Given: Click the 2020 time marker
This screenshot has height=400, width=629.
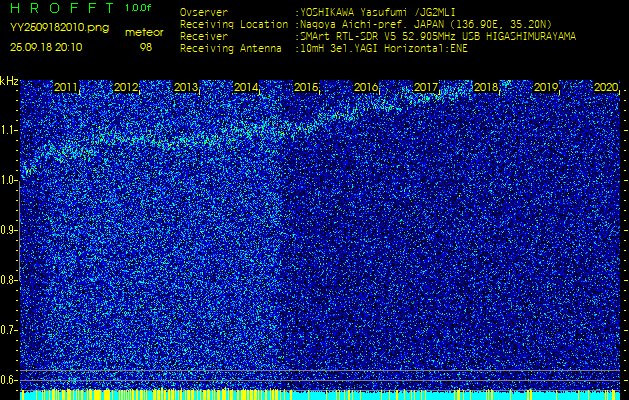Looking at the screenshot, I should coord(606,87).
